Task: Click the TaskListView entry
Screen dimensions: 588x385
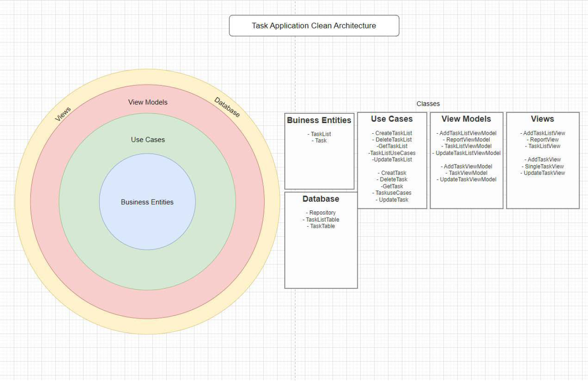Action: tap(543, 146)
